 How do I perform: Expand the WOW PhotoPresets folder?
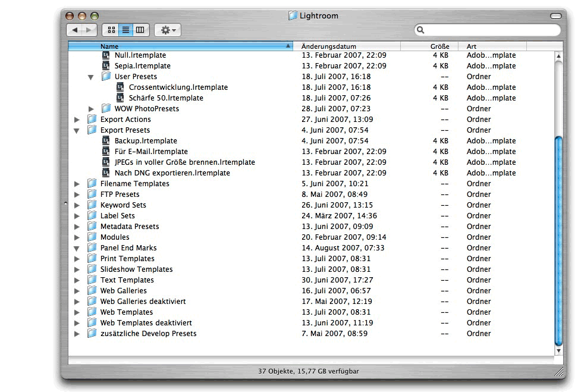(x=91, y=109)
